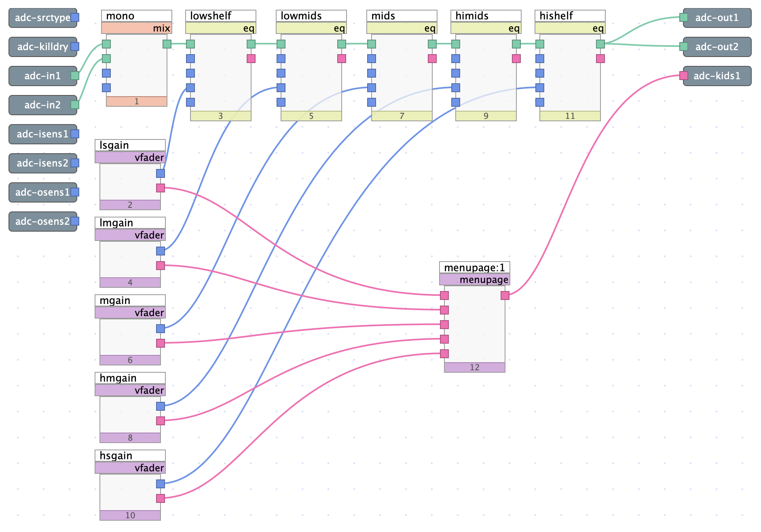
Task: Click node number 3 footer of lowshelf
Action: pos(221,116)
